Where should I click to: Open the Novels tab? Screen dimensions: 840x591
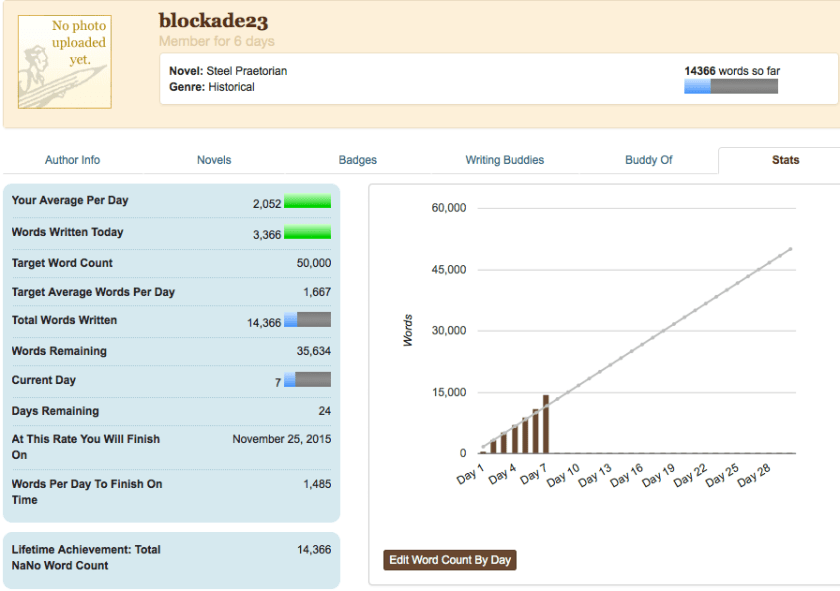pyautogui.click(x=215, y=160)
